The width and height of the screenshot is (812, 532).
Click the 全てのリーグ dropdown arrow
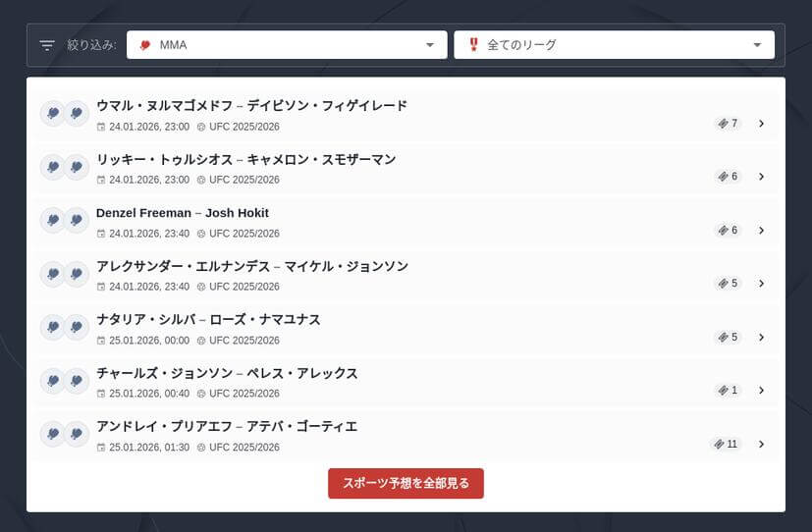[x=757, y=45]
